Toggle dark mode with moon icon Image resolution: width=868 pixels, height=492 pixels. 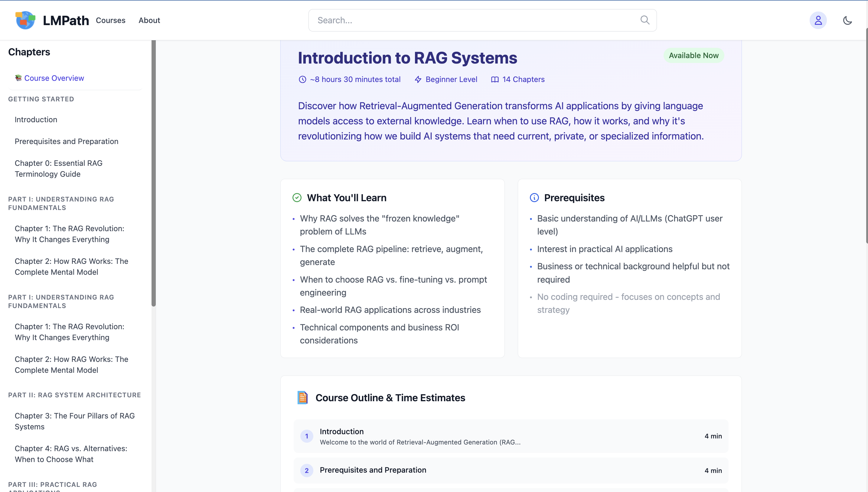[x=847, y=20]
